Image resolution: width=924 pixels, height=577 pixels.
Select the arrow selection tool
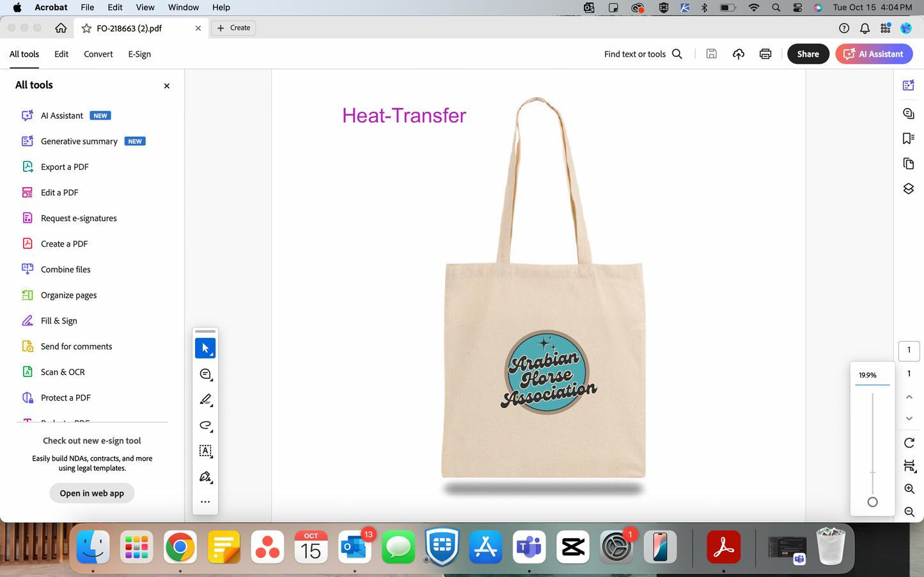click(x=205, y=348)
